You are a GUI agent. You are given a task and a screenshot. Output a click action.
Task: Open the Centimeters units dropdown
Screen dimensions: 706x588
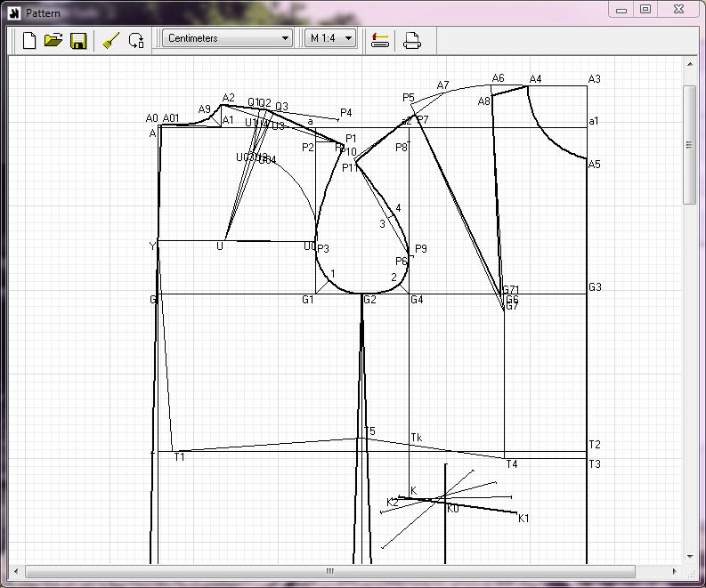227,38
